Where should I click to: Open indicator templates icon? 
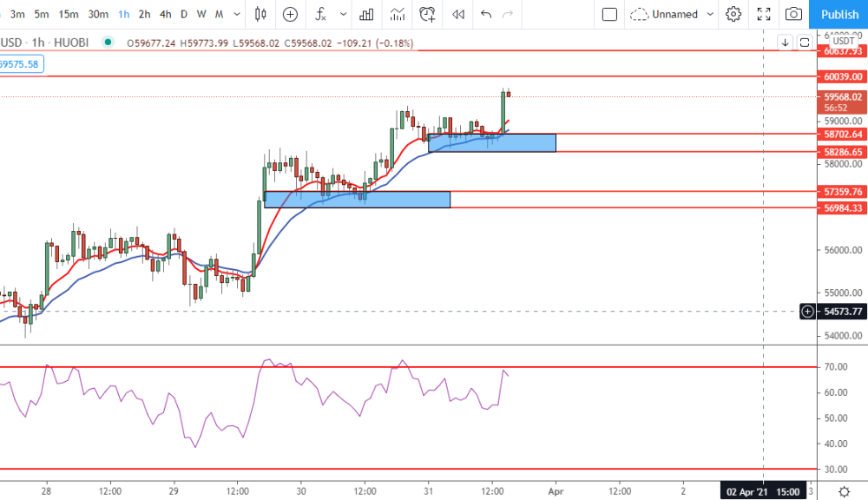point(397,15)
